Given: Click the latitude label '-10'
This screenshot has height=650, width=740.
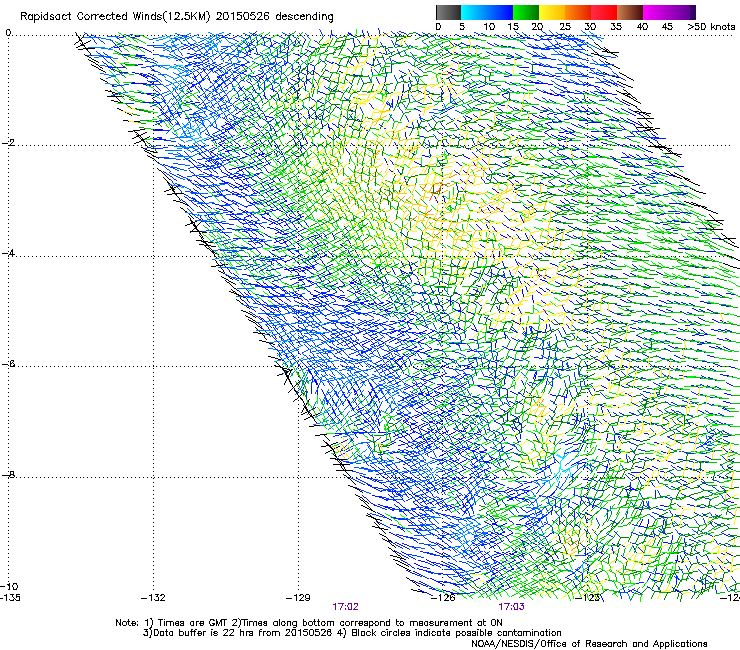Looking at the screenshot, I should pos(9,586).
